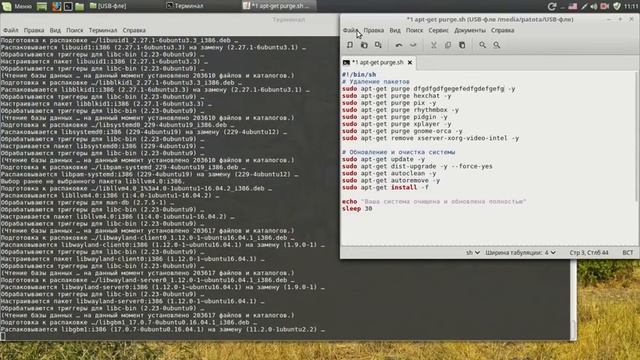Open Справка menu in the text editor
The image size is (640, 360).
point(502,30)
